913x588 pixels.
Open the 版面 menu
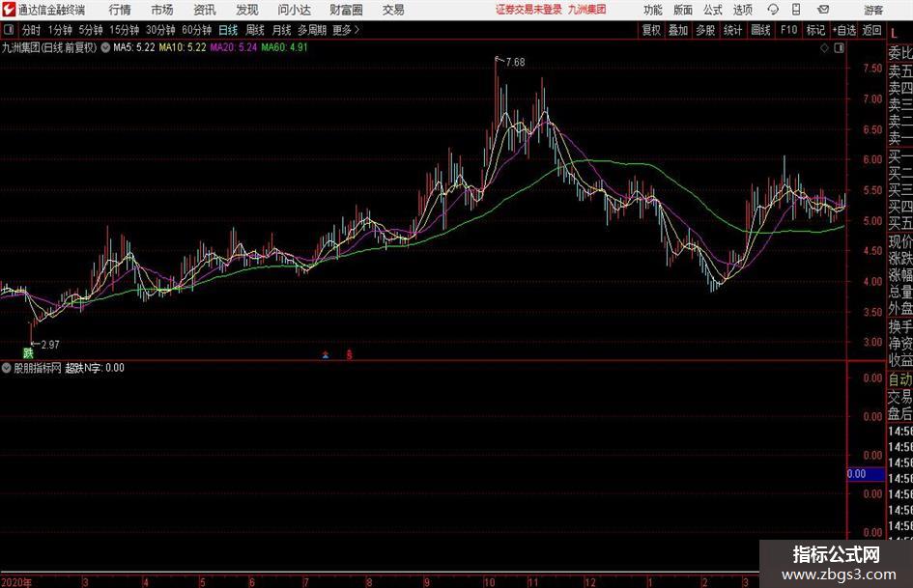pos(683,10)
